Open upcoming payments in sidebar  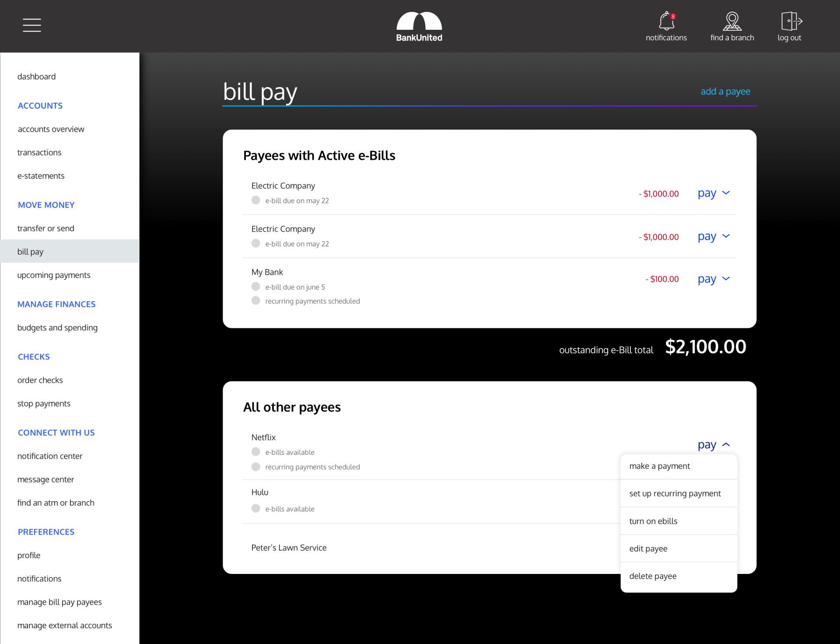pos(54,275)
